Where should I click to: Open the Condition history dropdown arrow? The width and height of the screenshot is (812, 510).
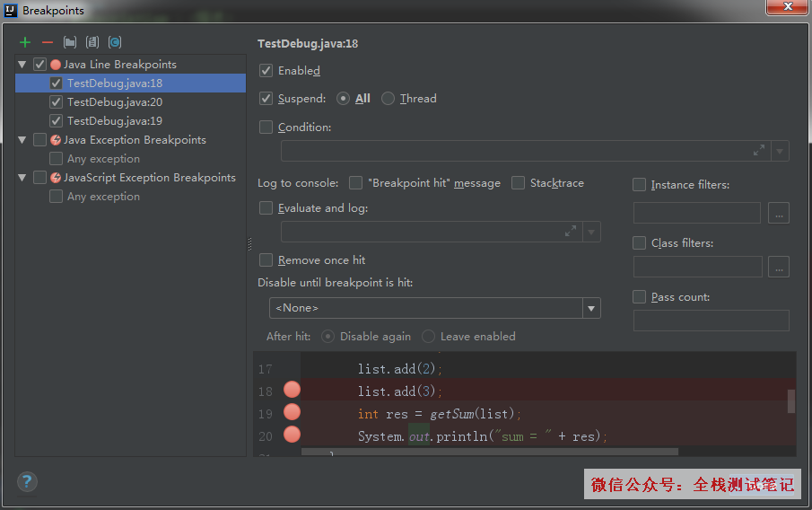pyautogui.click(x=780, y=152)
